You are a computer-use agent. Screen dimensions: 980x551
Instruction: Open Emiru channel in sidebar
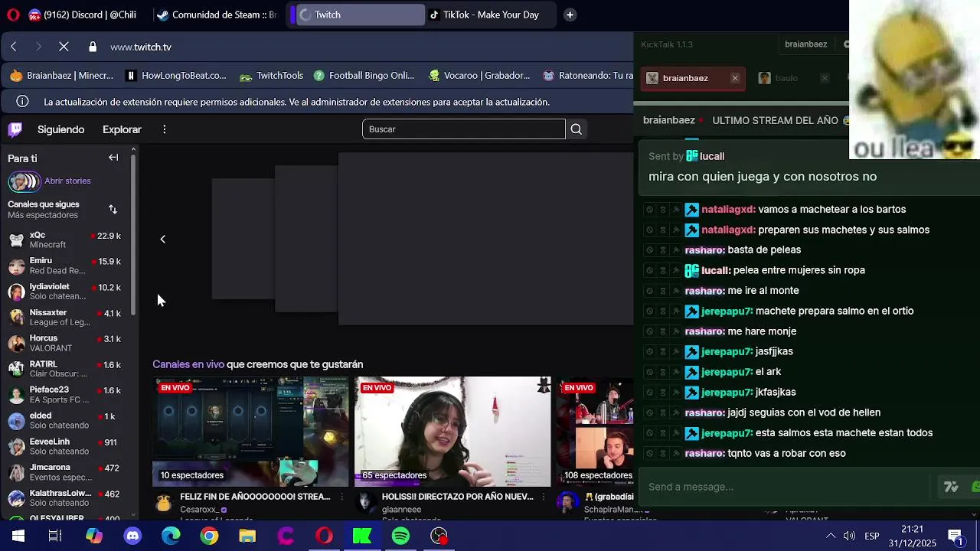(67, 266)
